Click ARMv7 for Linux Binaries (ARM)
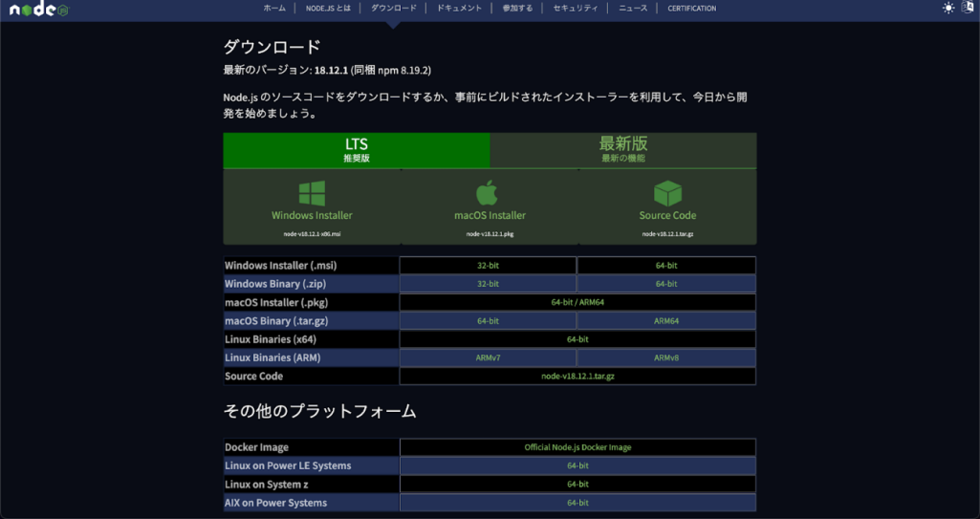The height and width of the screenshot is (519, 980). pos(489,357)
